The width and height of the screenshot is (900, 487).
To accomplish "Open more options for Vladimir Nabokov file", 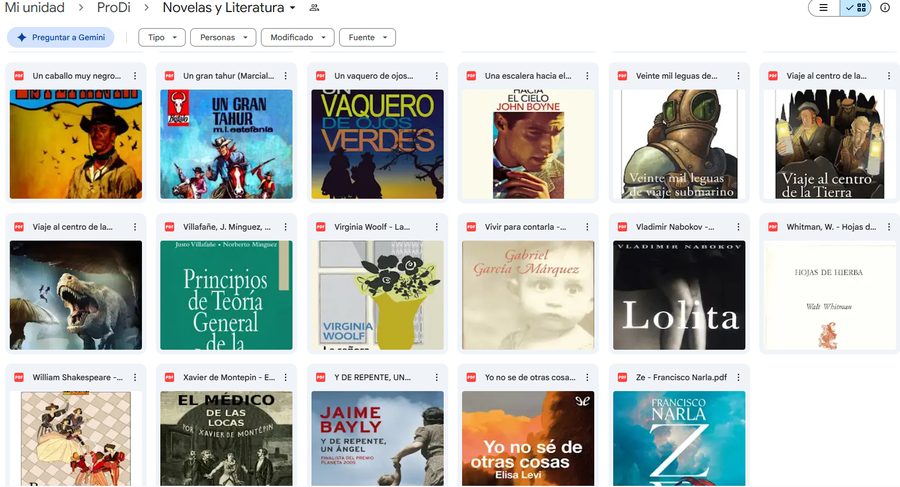I will tap(738, 227).
